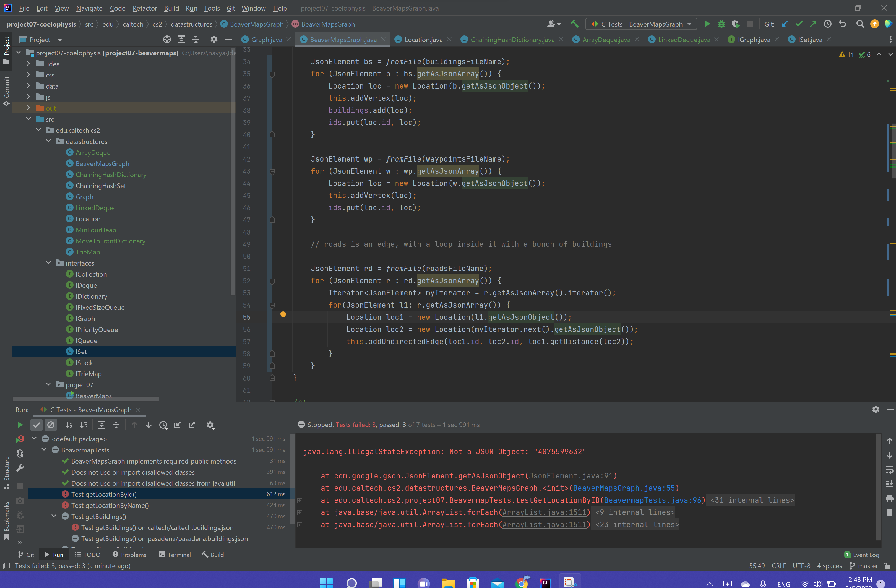Viewport: 896px width, 588px height.
Task: Toggle the Show Ignored tests button
Action: tap(51, 425)
